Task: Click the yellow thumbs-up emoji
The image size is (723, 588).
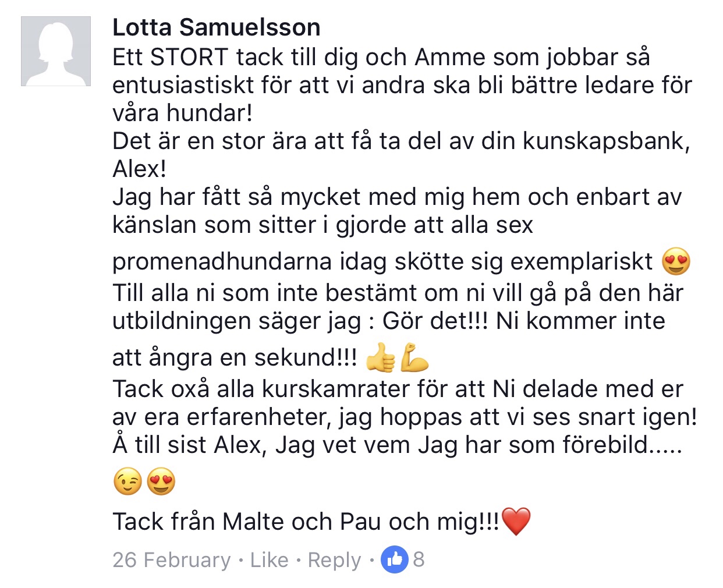Action: (380, 357)
